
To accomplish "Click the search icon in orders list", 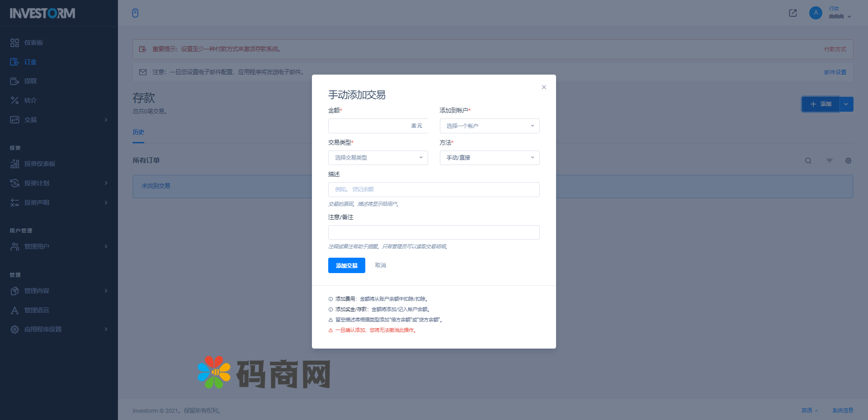I will [x=808, y=161].
